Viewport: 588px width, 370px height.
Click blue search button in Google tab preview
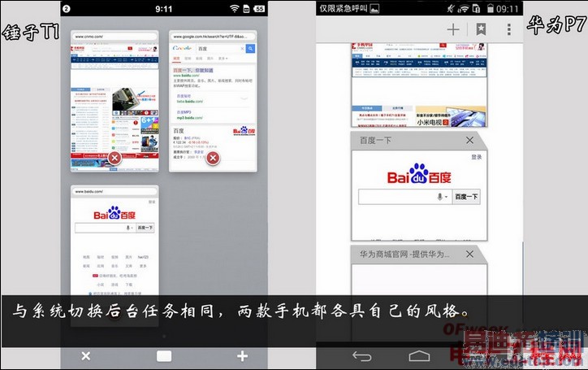coord(250,49)
